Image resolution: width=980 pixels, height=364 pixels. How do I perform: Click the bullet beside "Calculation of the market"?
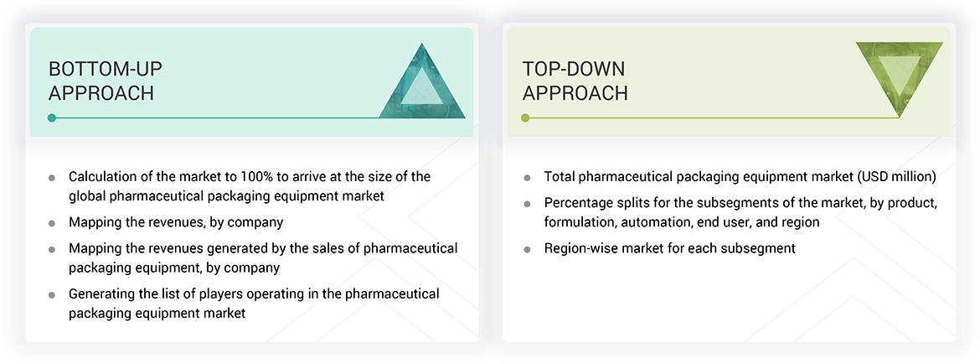click(52, 178)
